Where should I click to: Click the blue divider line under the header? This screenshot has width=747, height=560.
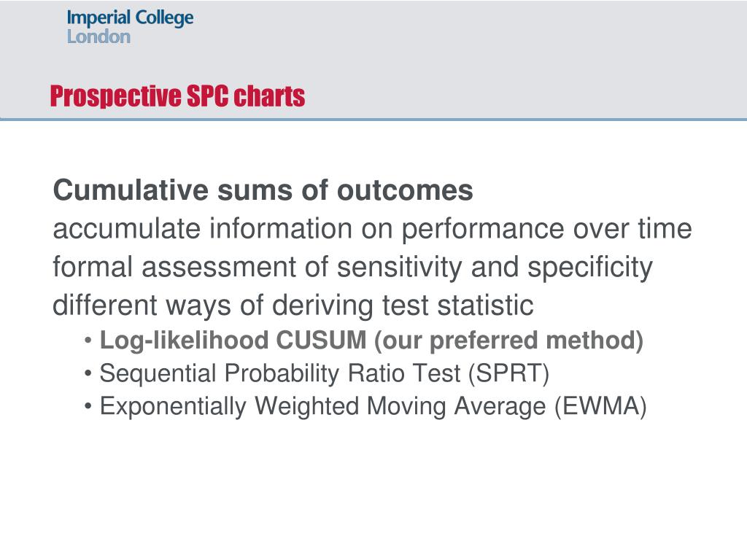(373, 119)
